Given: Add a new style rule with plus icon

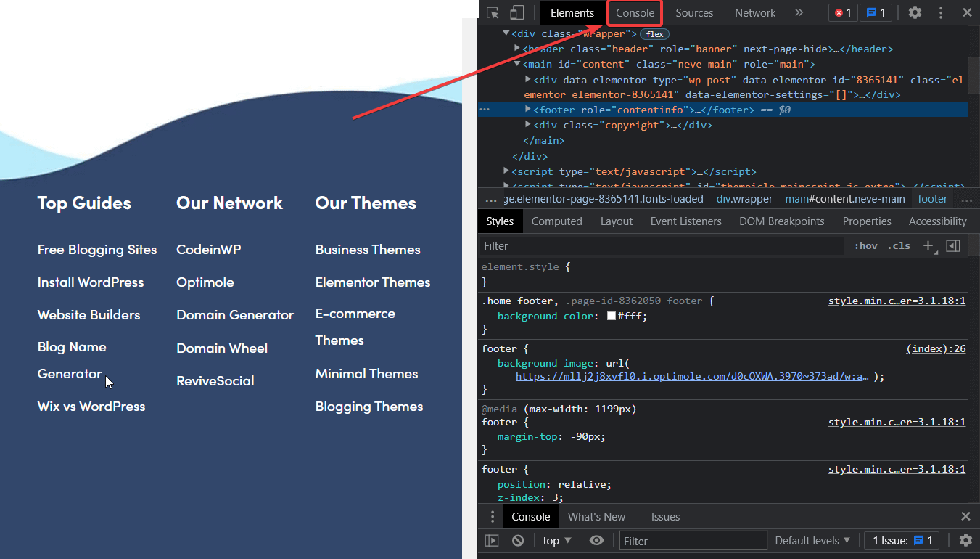Looking at the screenshot, I should point(929,245).
